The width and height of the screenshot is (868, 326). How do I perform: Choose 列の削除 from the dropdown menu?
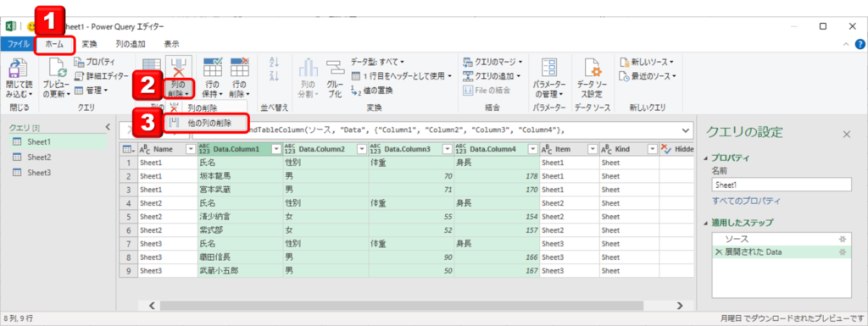point(202,108)
